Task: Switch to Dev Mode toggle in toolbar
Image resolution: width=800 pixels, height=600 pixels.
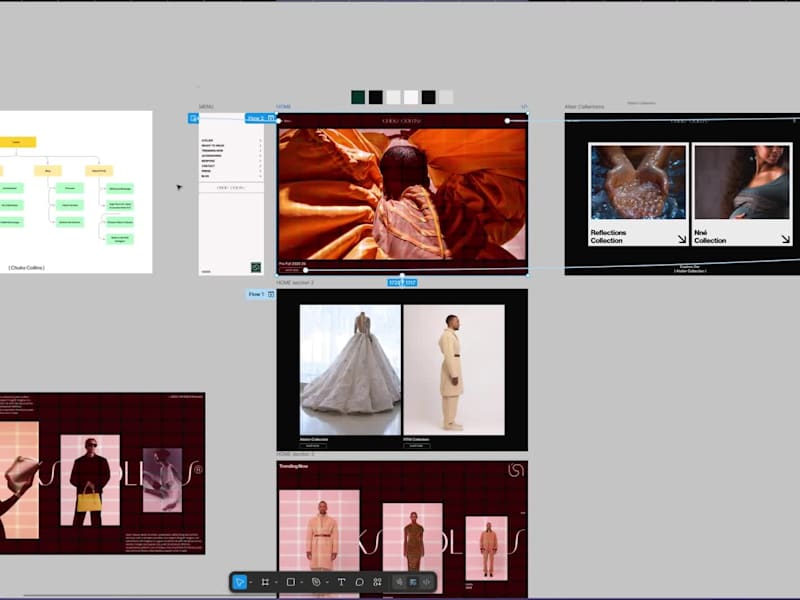Action: click(x=426, y=581)
